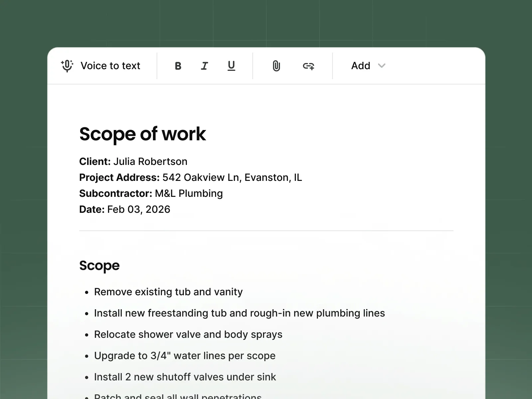532x399 pixels.
Task: Apply bold formatting with the B icon
Action: point(178,66)
